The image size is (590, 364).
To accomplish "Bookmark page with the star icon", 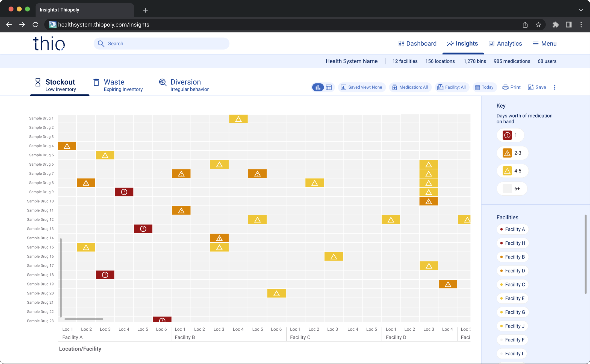I will 538,25.
